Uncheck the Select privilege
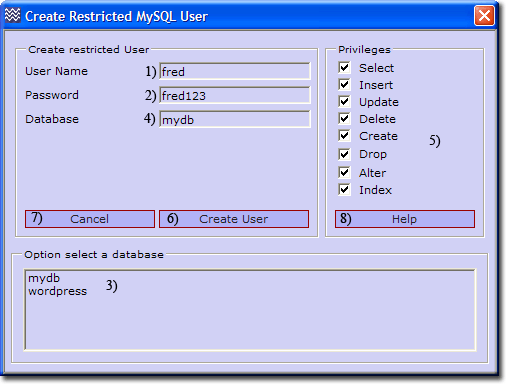Viewport: 509px width, 386px height. (344, 67)
